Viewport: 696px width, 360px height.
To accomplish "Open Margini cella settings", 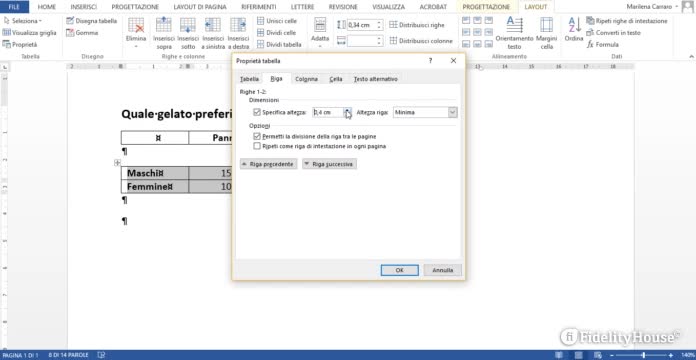I will (x=546, y=33).
